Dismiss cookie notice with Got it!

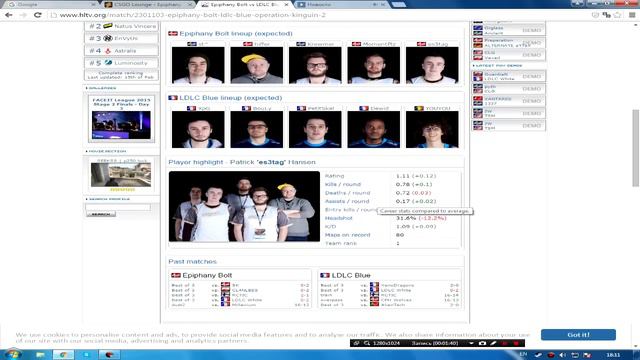(578, 335)
